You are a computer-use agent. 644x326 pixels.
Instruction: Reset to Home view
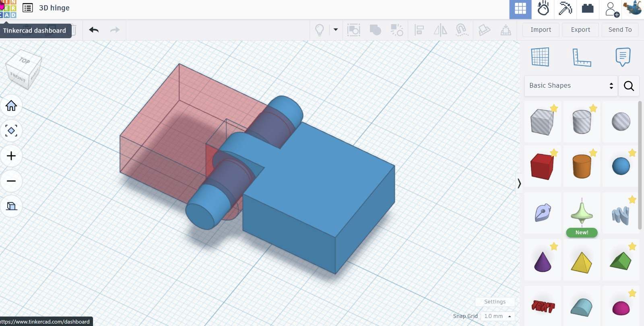[11, 105]
